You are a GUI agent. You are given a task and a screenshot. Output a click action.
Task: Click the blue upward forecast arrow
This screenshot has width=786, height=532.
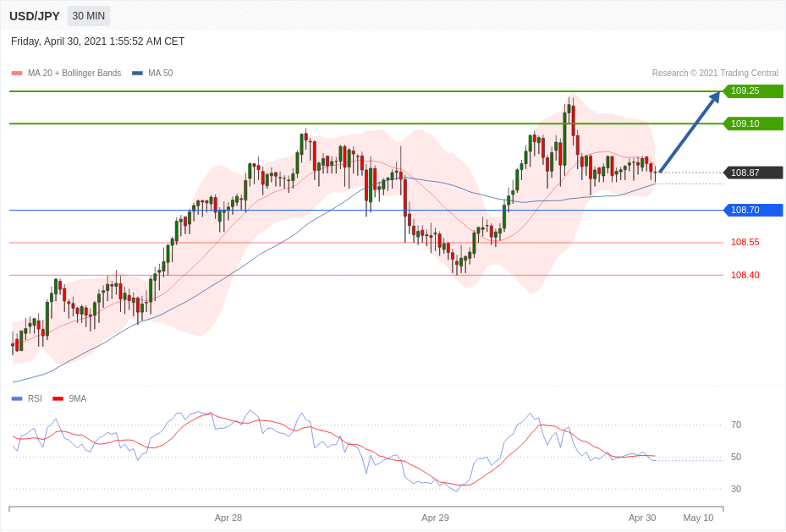[x=689, y=132]
